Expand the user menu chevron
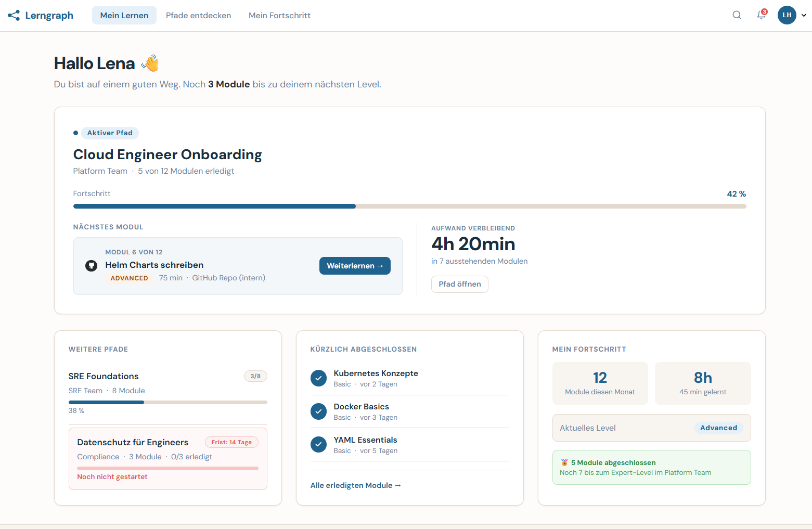The height and width of the screenshot is (529, 812). (804, 16)
